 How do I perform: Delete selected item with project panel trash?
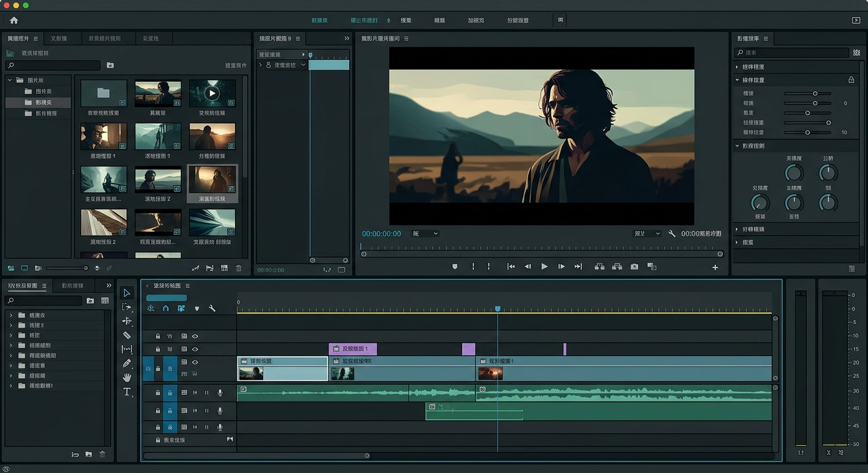(x=239, y=269)
